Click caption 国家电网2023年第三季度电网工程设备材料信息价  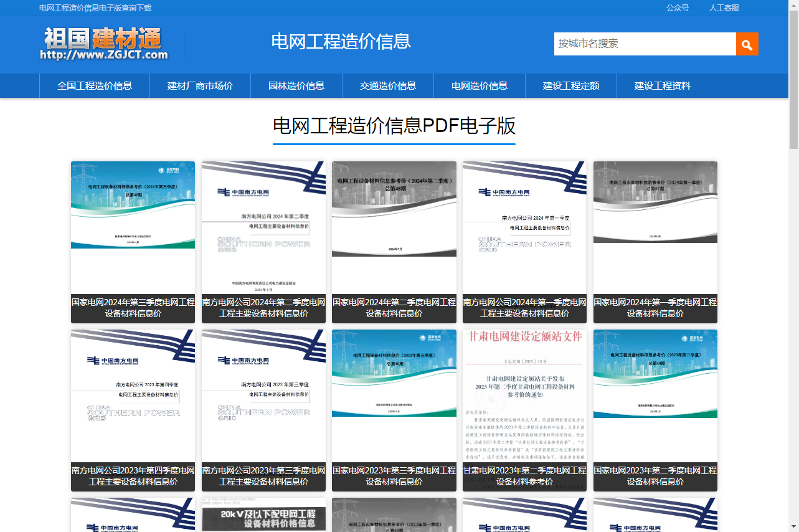point(394,476)
